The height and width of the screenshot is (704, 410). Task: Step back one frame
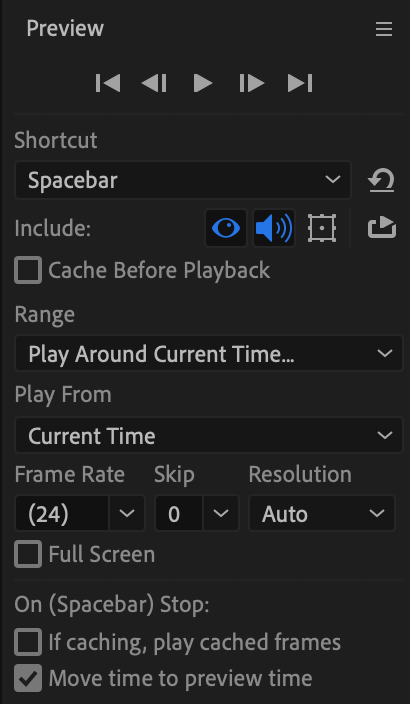[x=154, y=83]
